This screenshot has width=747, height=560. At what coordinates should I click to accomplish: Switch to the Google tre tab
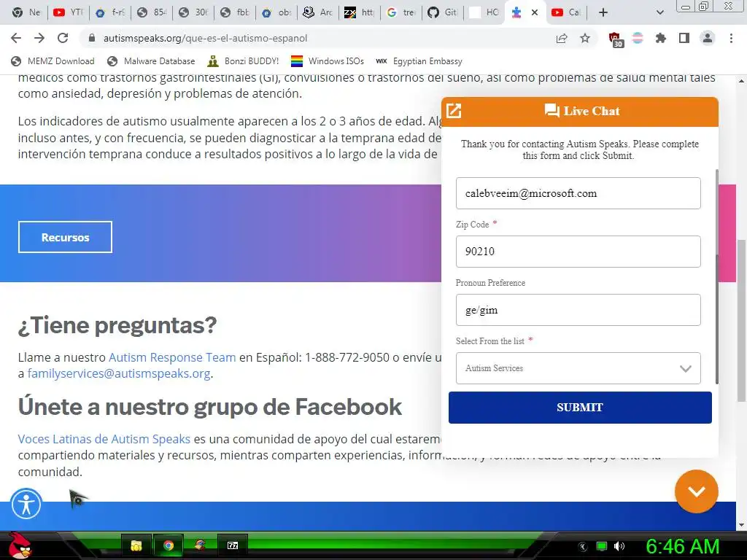(401, 12)
